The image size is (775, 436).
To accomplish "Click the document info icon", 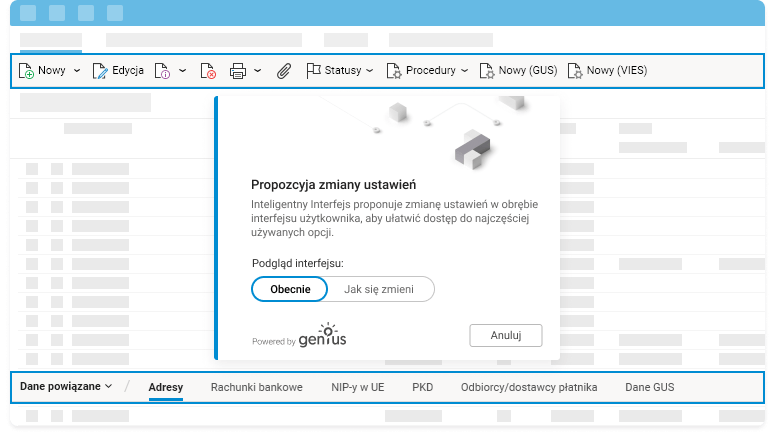I will click(x=165, y=71).
